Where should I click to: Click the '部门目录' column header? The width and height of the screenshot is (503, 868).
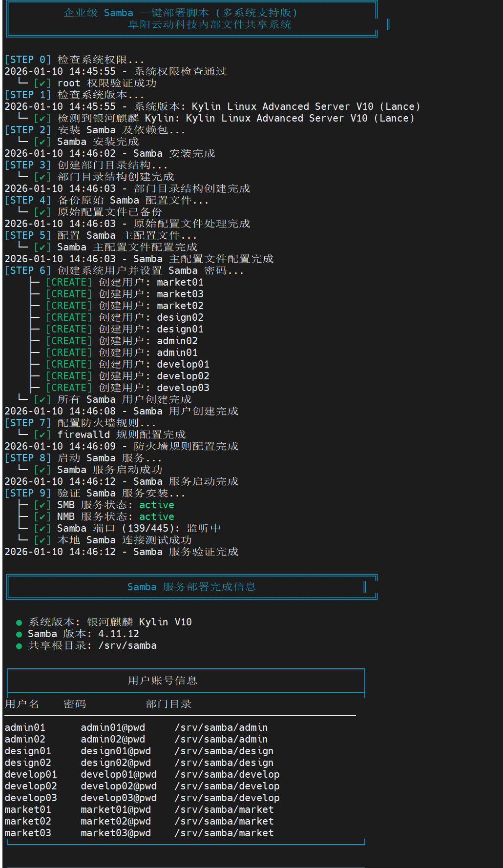168,704
